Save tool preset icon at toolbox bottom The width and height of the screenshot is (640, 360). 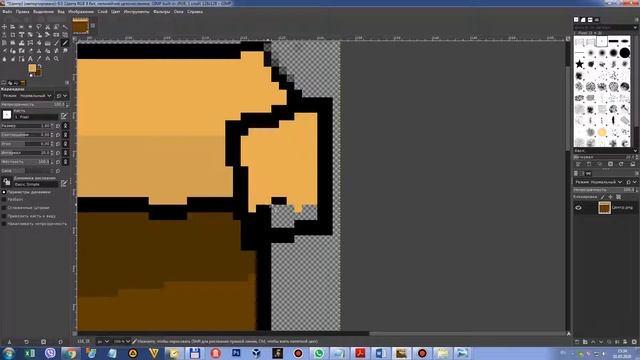pos(10,342)
